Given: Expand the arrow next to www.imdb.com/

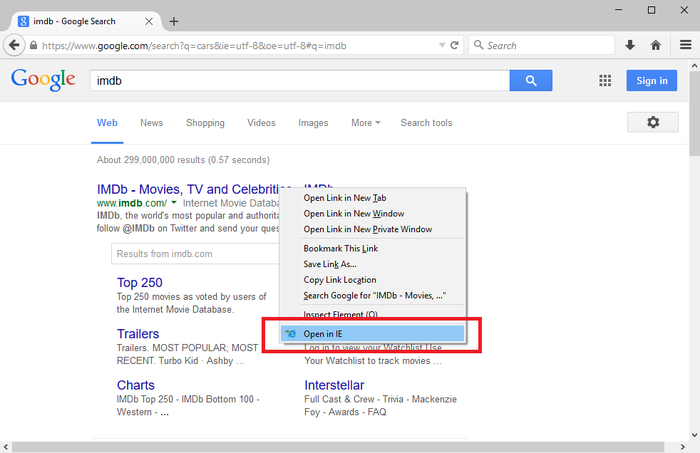Looking at the screenshot, I should click(x=174, y=203).
